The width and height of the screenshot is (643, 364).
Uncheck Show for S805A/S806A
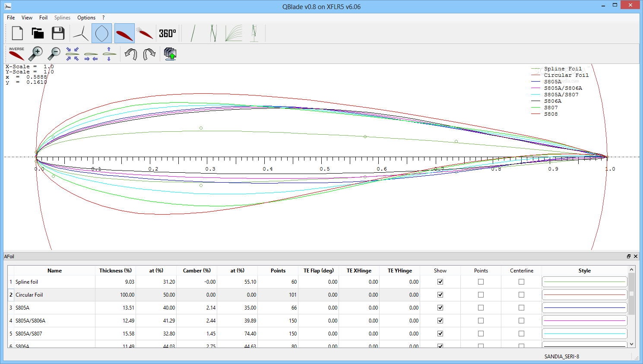click(x=440, y=320)
